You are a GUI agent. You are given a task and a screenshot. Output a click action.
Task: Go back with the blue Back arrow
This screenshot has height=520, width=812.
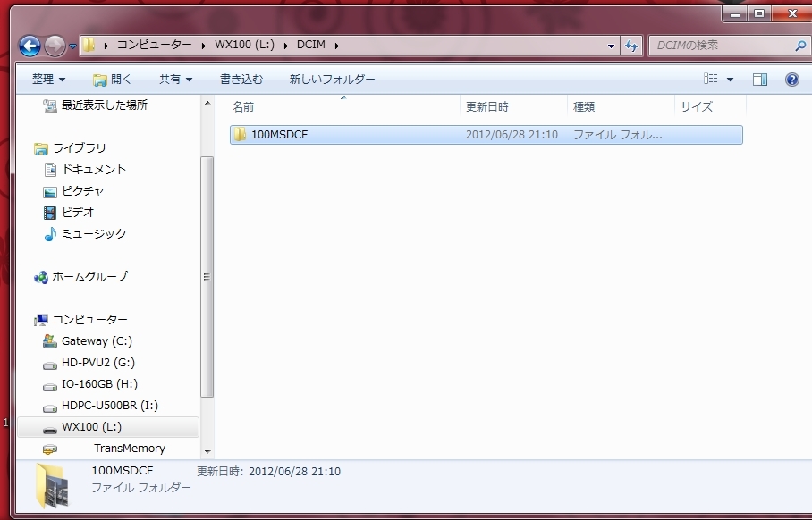(30, 46)
